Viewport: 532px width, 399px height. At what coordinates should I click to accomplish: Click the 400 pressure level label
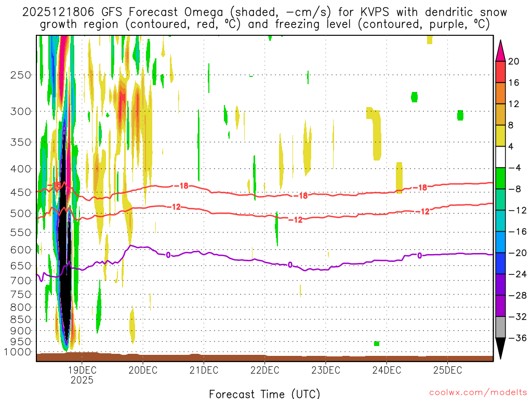(21, 169)
